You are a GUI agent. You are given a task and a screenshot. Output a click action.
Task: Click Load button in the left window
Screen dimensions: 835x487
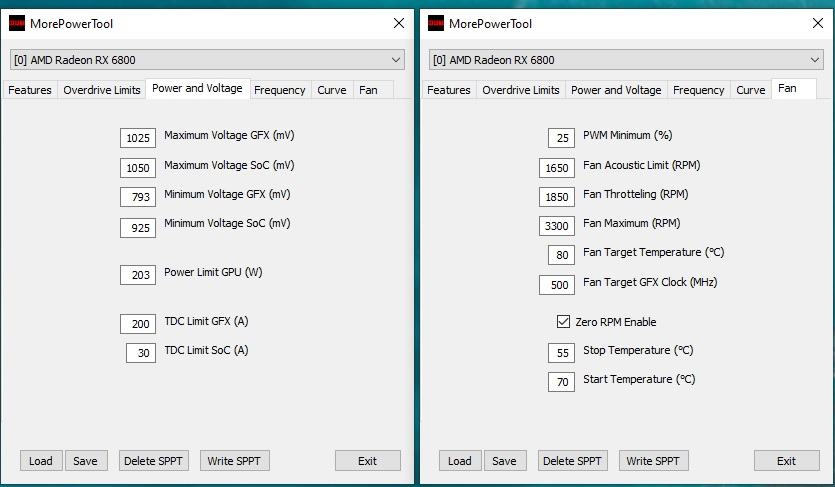click(x=41, y=461)
